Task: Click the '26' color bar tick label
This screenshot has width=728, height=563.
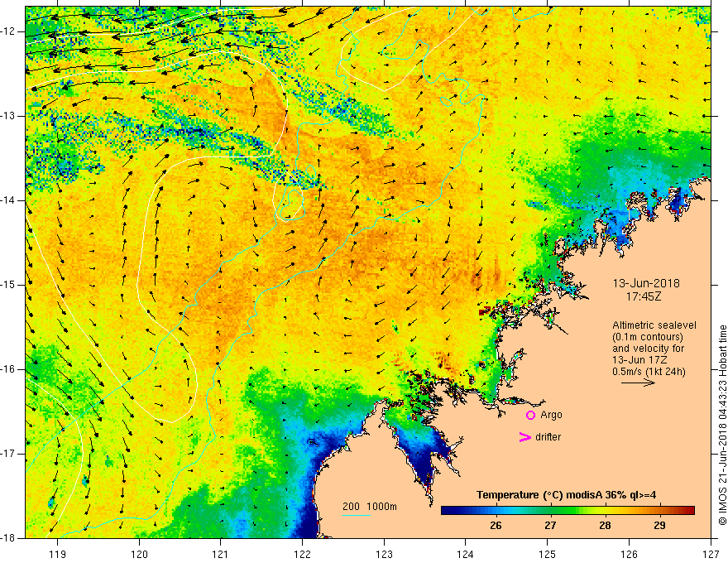Action: coord(496,526)
